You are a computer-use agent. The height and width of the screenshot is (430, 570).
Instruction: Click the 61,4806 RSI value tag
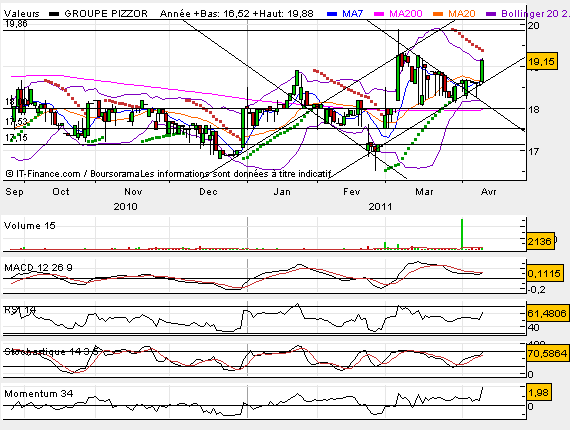547,313
